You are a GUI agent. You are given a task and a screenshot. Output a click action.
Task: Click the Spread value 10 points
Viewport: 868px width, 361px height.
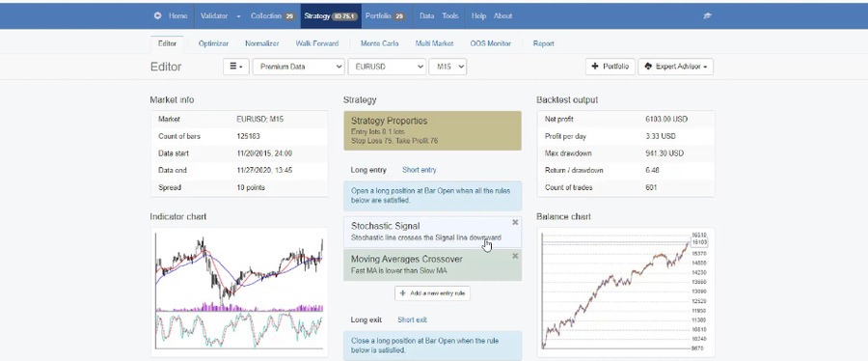[251, 187]
